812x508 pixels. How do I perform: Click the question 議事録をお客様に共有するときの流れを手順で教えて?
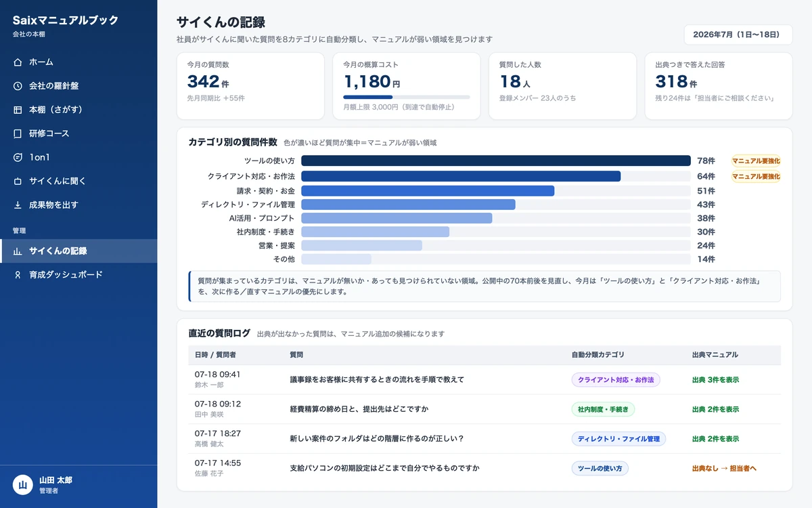pos(377,380)
